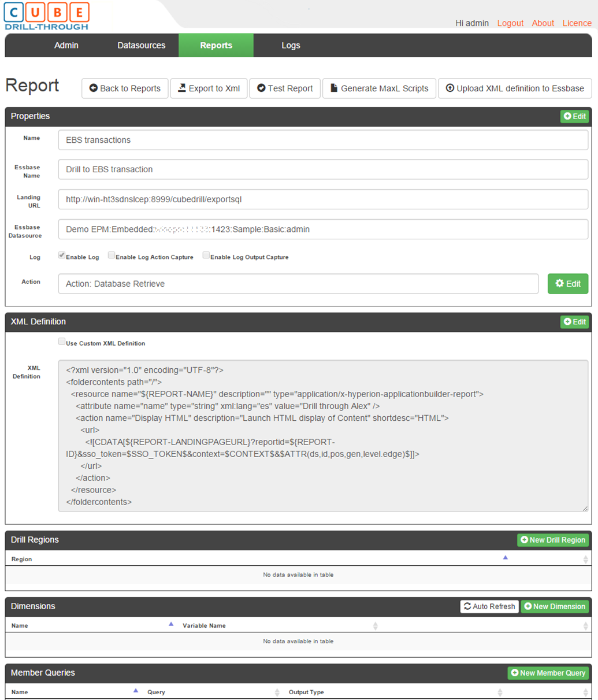Click the back arrow on Back to Reports
Image resolution: width=598 pixels, height=700 pixels.
click(x=94, y=88)
